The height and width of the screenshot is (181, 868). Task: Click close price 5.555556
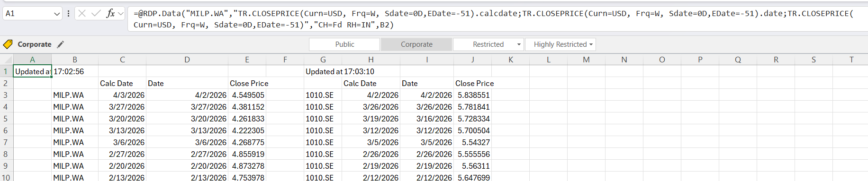pyautogui.click(x=472, y=154)
